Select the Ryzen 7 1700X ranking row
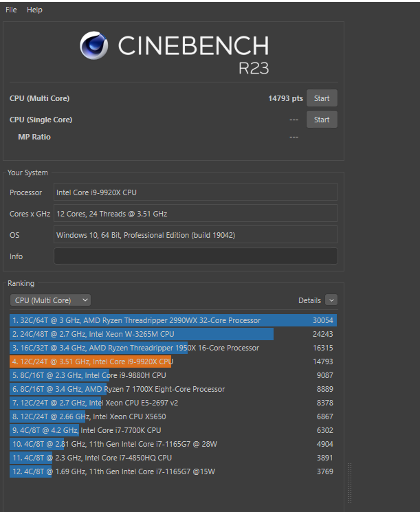Viewport: 420px width, 512px height. 173,389
